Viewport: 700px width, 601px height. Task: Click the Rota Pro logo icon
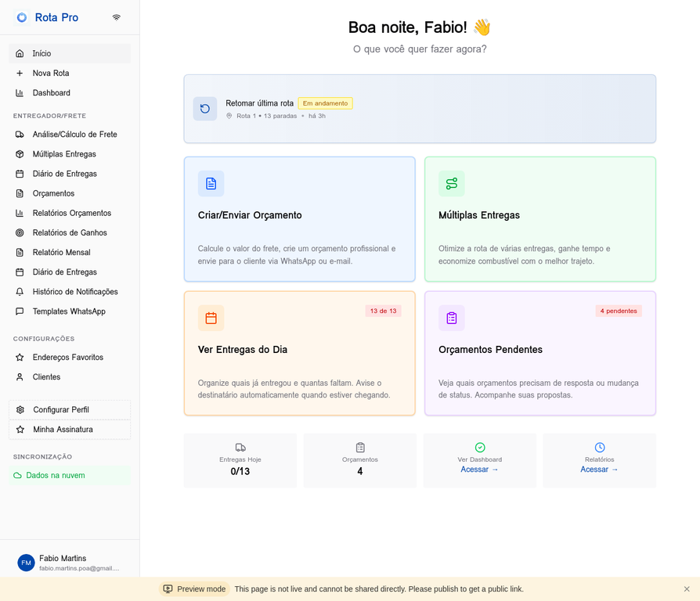click(x=21, y=16)
